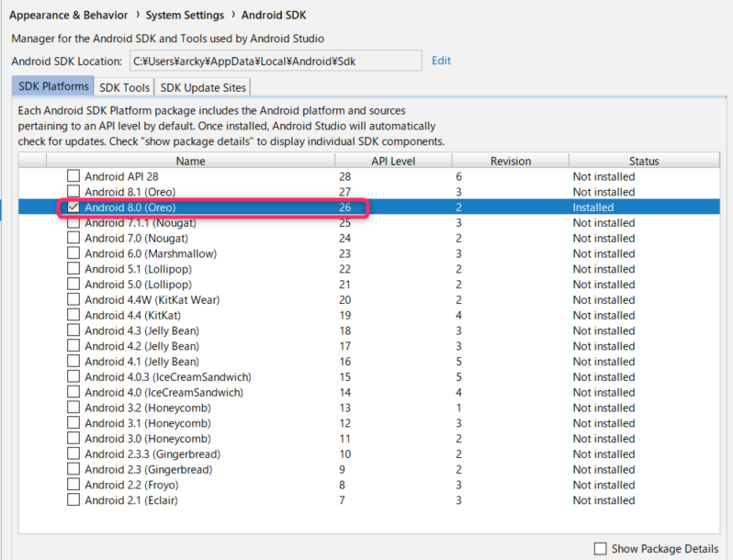Enable Show Package Details checkbox
733x560 pixels.
tap(600, 548)
